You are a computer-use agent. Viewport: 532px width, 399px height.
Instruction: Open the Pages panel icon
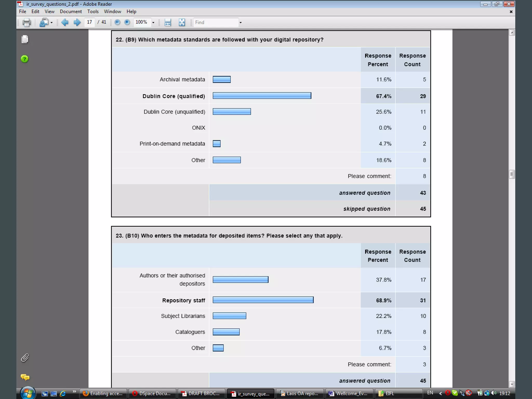coord(25,39)
